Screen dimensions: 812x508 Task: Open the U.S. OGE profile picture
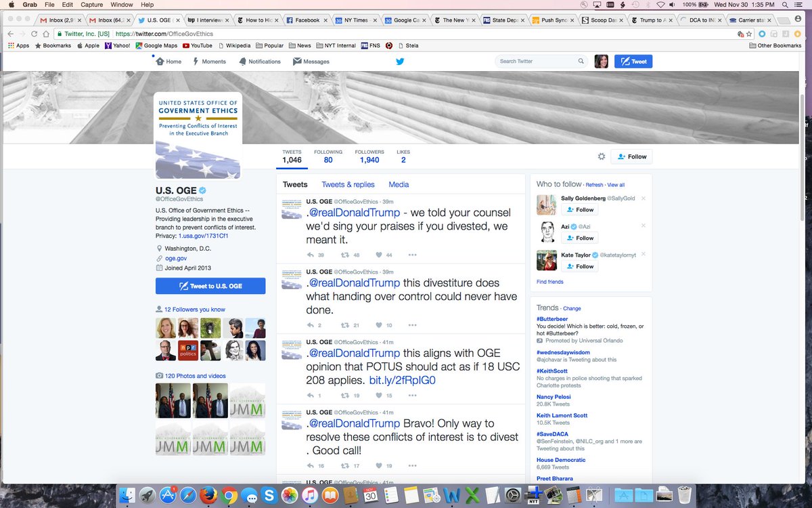click(x=198, y=135)
